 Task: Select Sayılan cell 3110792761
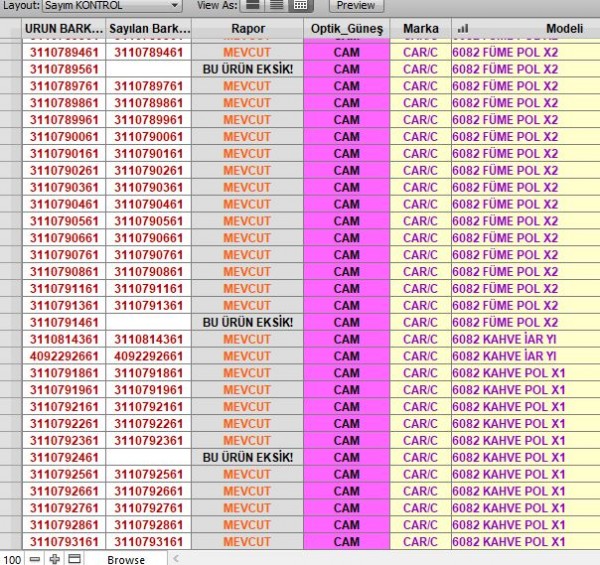click(149, 508)
